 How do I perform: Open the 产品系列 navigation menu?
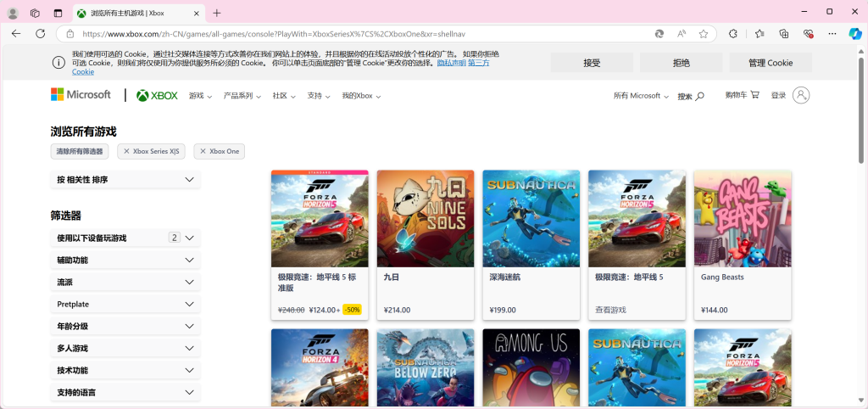point(242,96)
